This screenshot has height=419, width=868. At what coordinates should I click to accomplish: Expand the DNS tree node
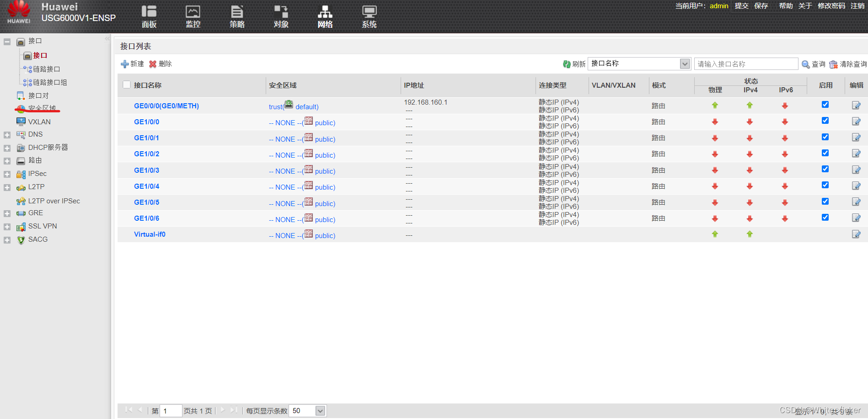click(x=7, y=135)
